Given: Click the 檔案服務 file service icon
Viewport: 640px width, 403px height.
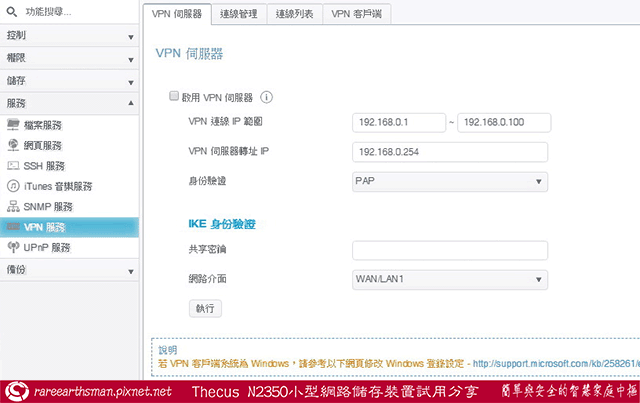Looking at the screenshot, I should pos(13,125).
